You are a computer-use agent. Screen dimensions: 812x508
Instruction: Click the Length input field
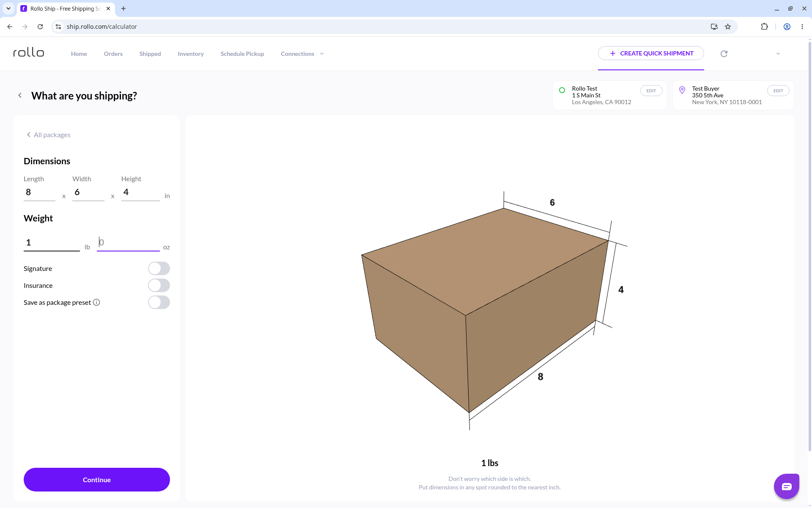pos(39,192)
